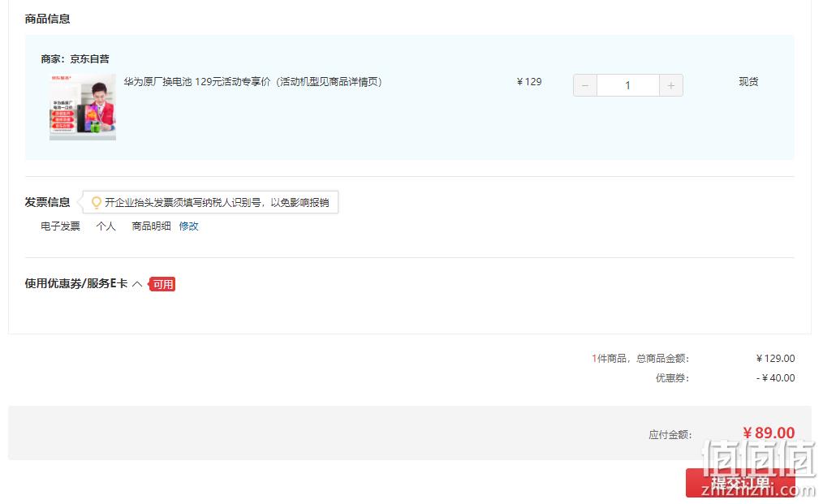
Task: Click the payable amount ¥89.00
Action: 769,433
